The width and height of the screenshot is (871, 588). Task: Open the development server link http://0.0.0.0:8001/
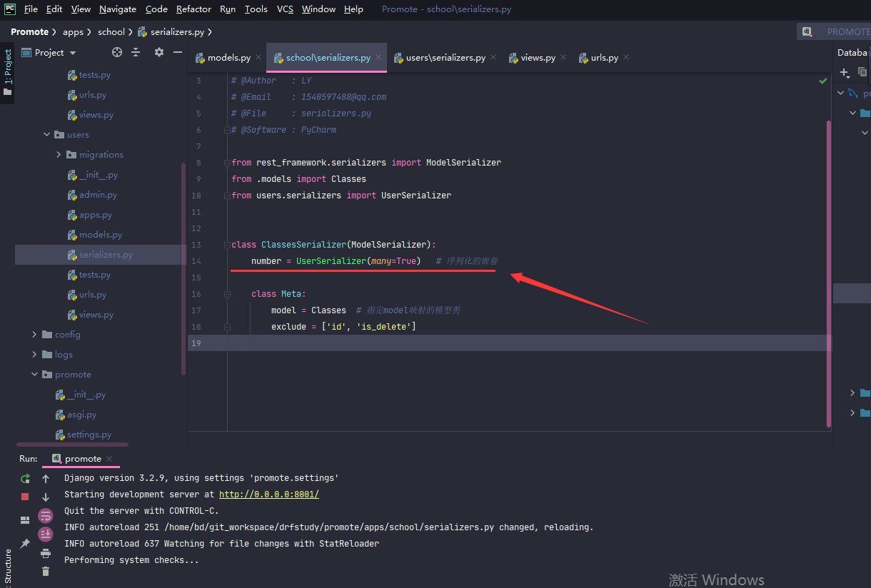coord(269,494)
